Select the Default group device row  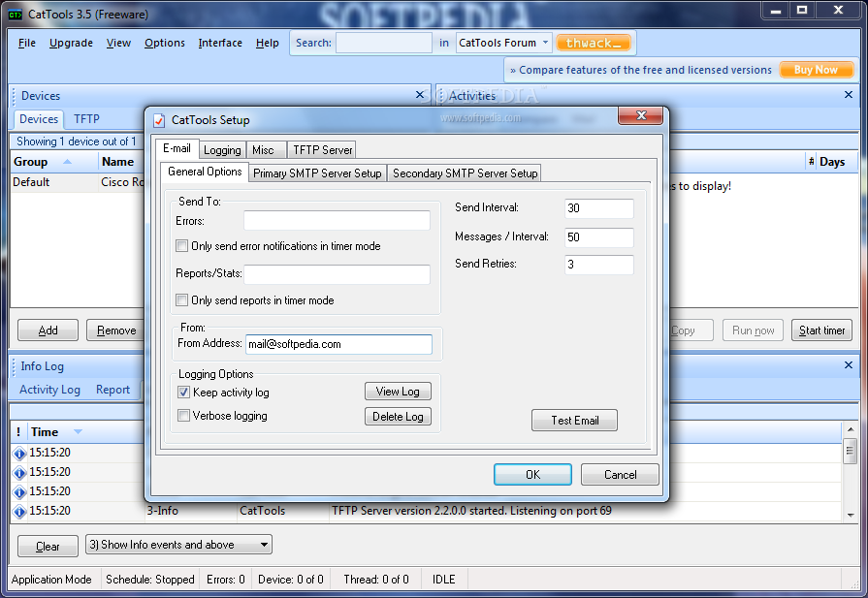tap(78, 182)
